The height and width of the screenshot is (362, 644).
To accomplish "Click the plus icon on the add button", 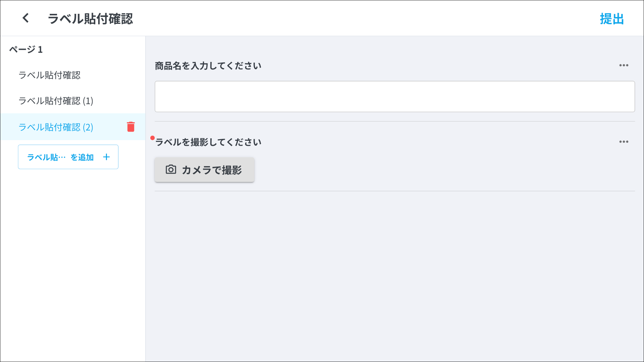I will click(107, 157).
